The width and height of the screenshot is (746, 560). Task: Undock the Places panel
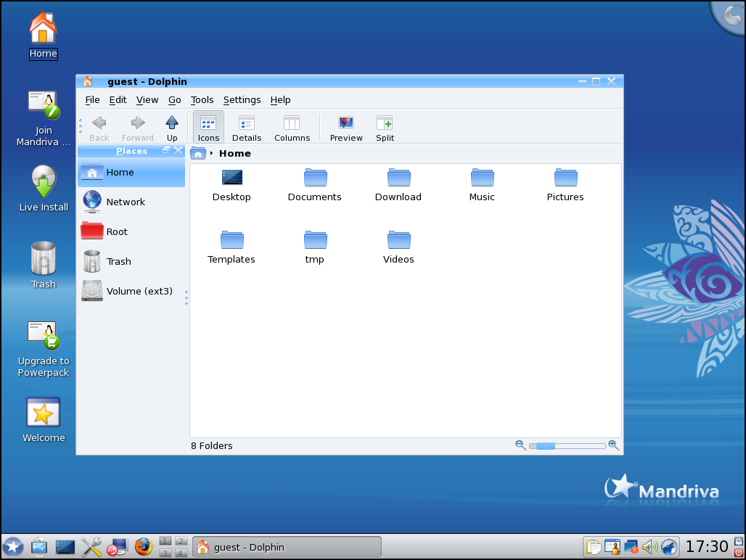(166, 150)
